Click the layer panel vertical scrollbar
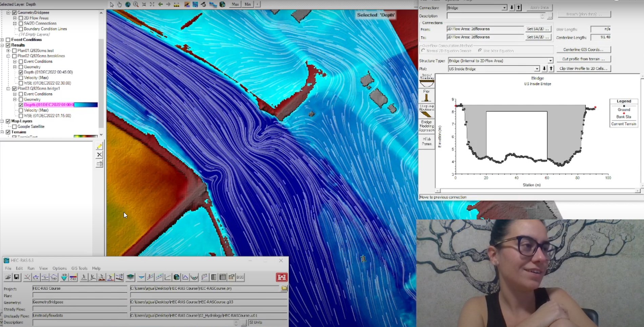Viewport: 644px width, 327px height. (x=101, y=74)
